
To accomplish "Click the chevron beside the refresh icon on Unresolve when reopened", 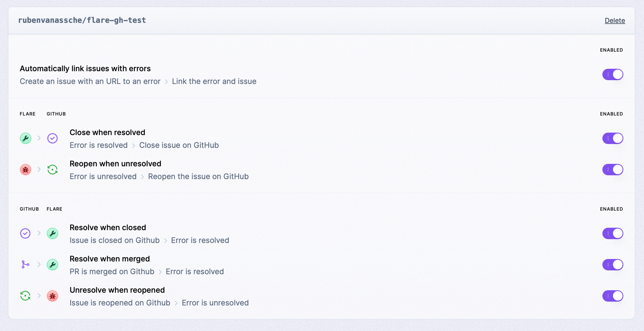I will tap(39, 296).
